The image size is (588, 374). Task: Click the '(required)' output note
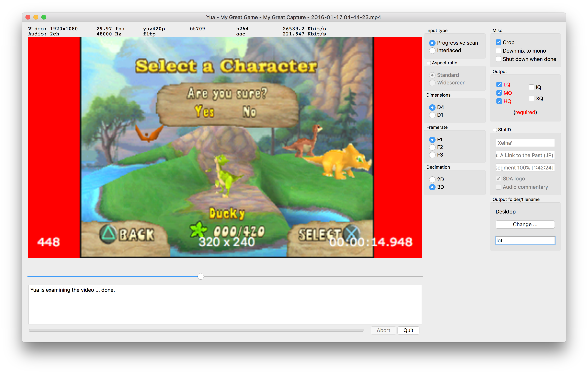tap(525, 112)
